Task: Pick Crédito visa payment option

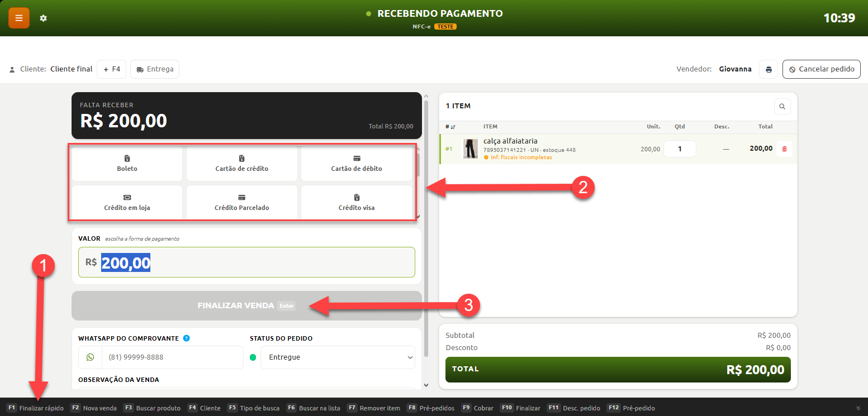Action: click(x=356, y=202)
